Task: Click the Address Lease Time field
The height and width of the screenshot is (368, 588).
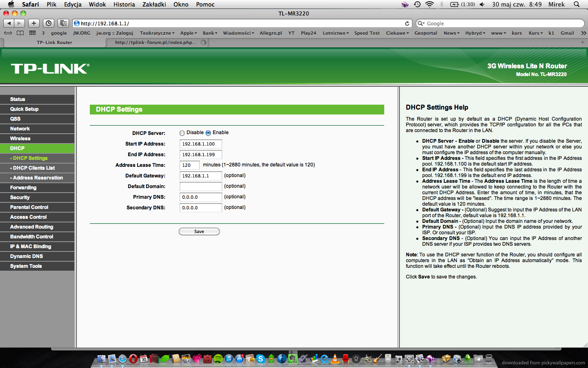Action: tap(190, 165)
